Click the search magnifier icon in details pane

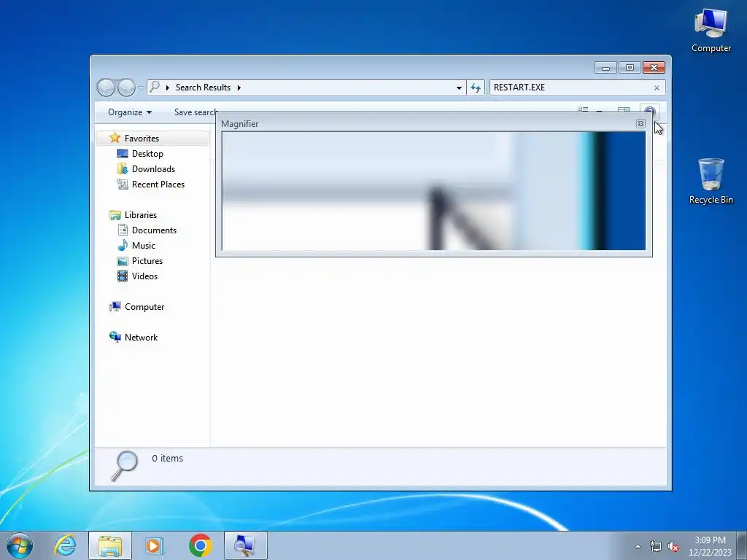tap(124, 466)
